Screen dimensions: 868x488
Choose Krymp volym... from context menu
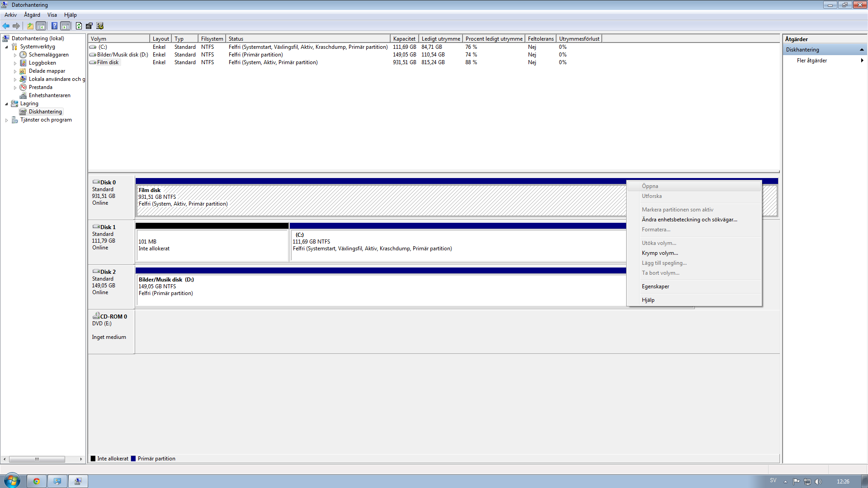click(x=694, y=253)
